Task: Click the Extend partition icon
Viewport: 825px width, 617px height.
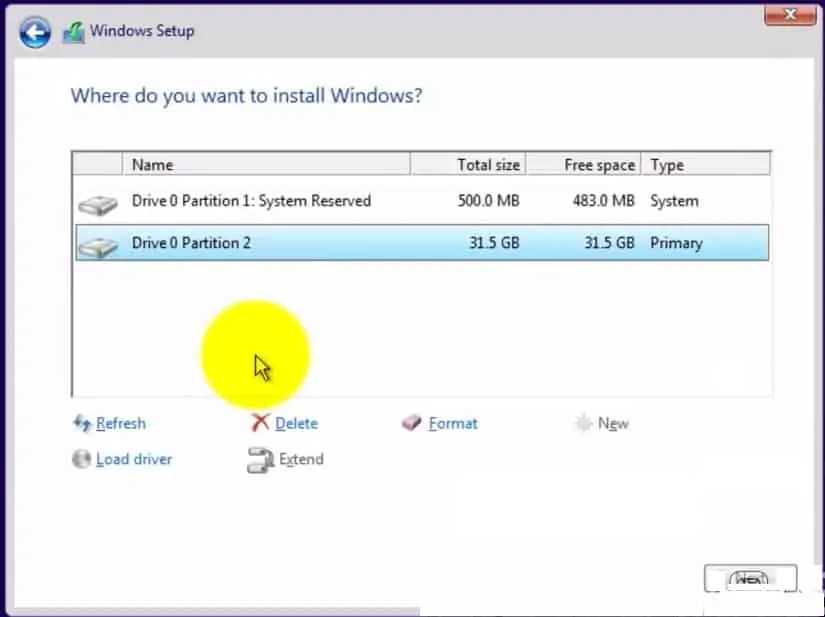Action: 260,460
